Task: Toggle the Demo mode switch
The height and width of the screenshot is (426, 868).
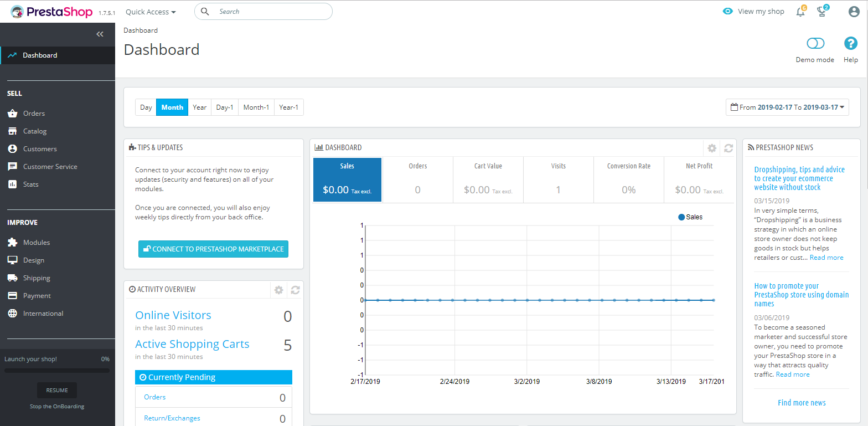Action: (815, 43)
